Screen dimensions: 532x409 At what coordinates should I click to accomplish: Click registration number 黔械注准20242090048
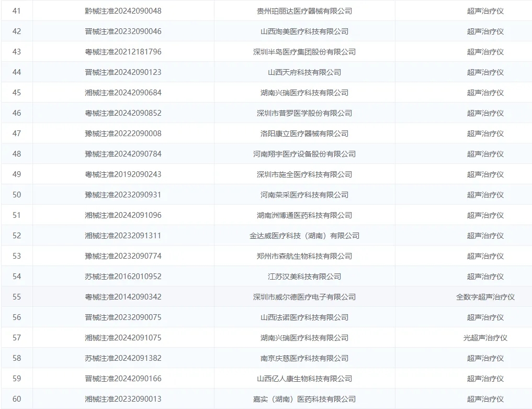(x=123, y=11)
